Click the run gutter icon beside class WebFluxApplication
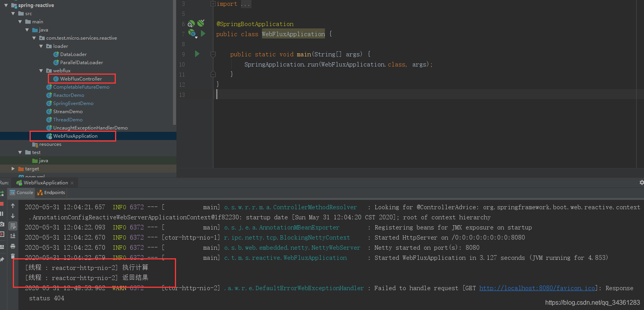This screenshot has width=644, height=310. click(203, 34)
